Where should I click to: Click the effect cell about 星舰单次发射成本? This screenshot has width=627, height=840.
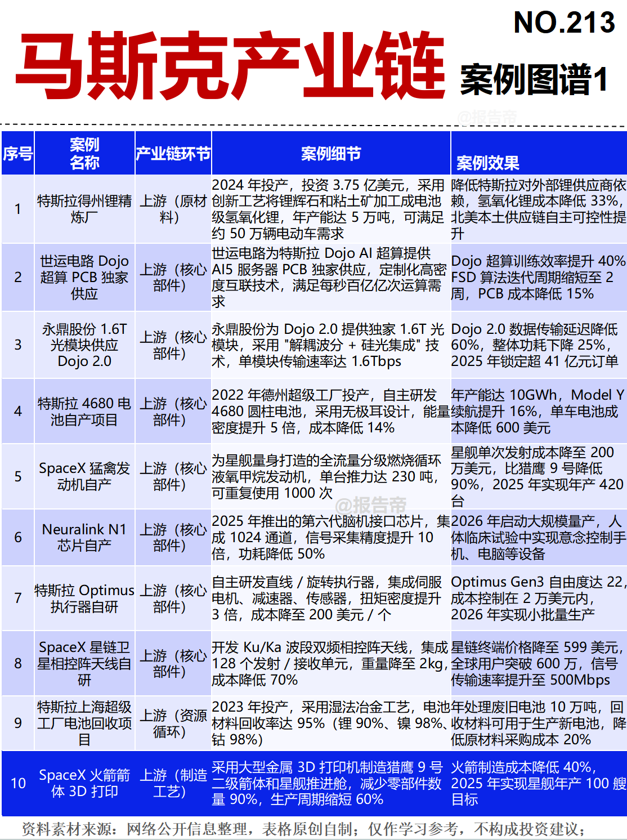pyautogui.click(x=539, y=476)
